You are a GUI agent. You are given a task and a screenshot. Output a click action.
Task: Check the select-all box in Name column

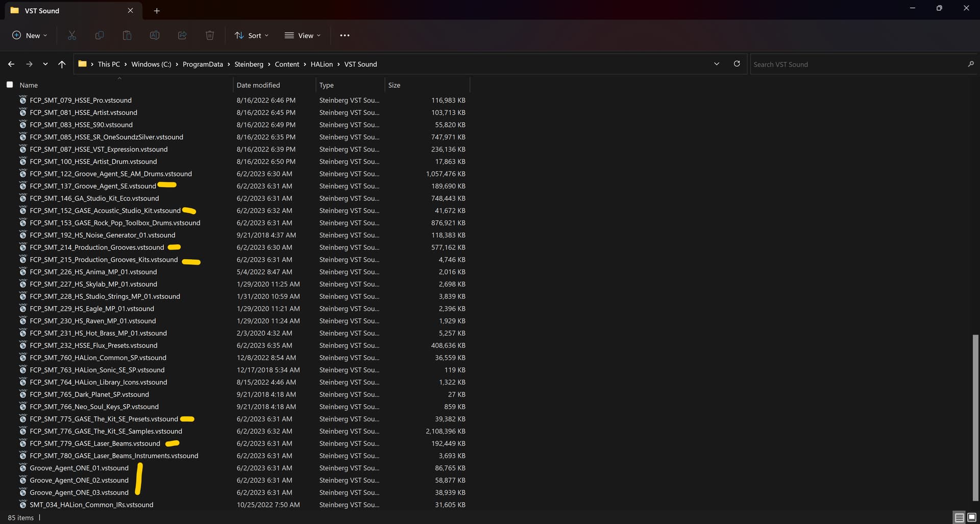10,84
